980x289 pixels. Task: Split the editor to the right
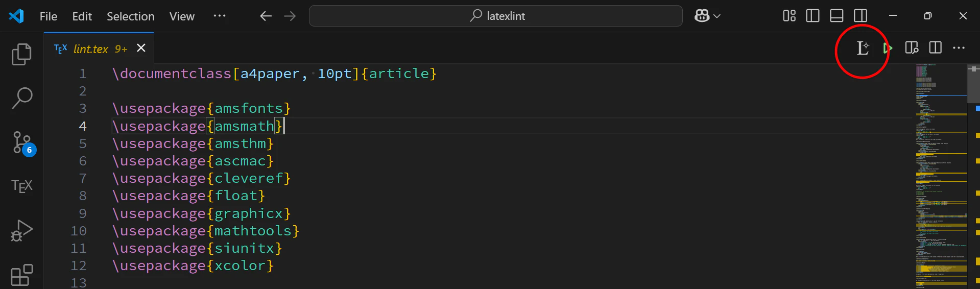click(936, 48)
